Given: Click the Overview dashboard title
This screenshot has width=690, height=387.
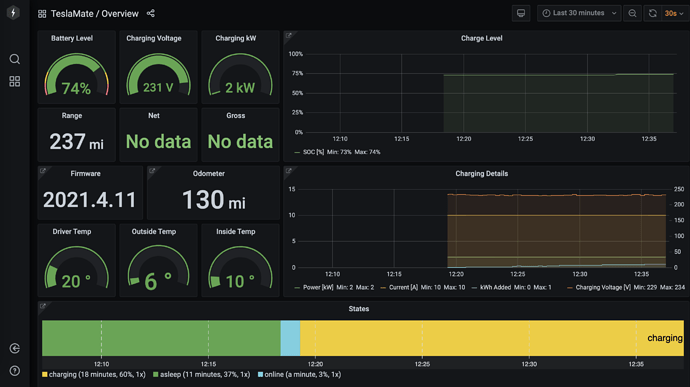Looking at the screenshot, I should coord(120,14).
